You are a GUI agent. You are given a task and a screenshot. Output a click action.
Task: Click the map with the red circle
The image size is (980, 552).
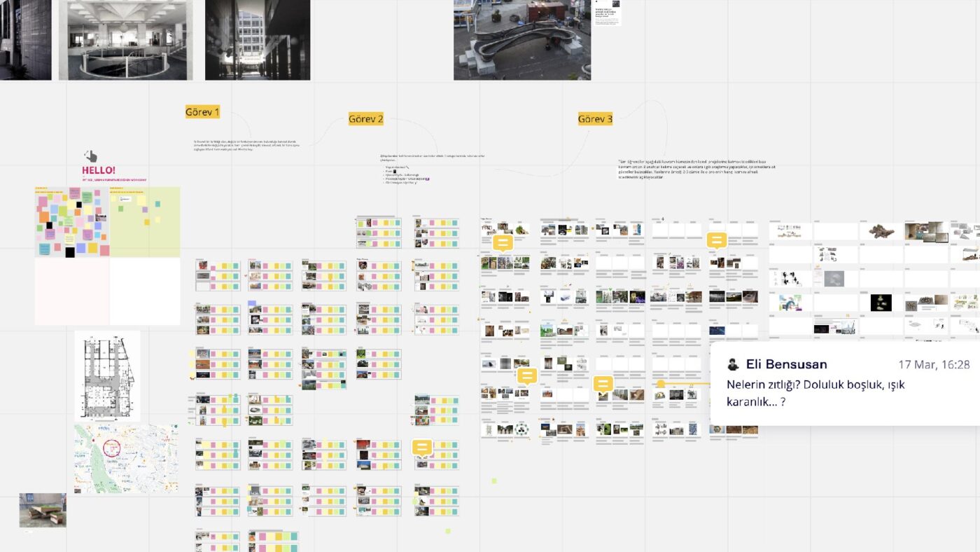click(x=126, y=457)
